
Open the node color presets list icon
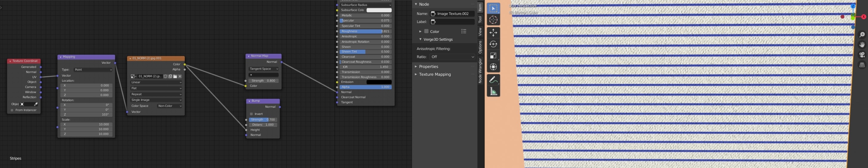464,31
